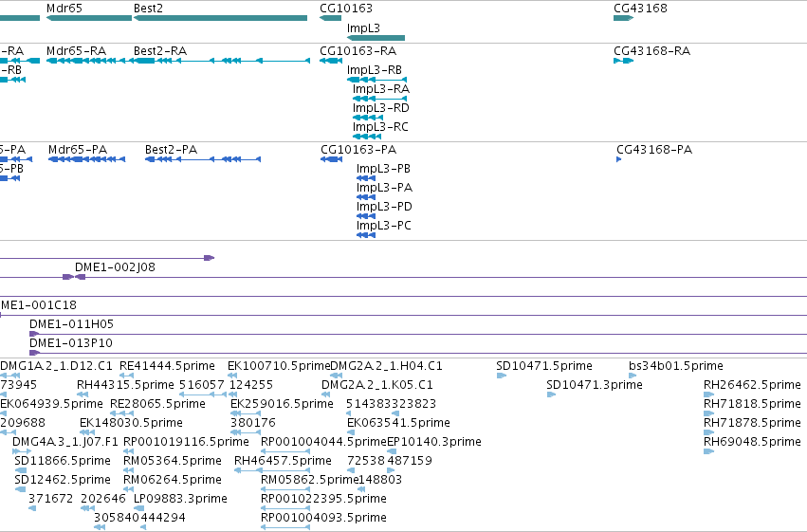
Task: Open the ImpL3-PD protein
Action: (384, 207)
